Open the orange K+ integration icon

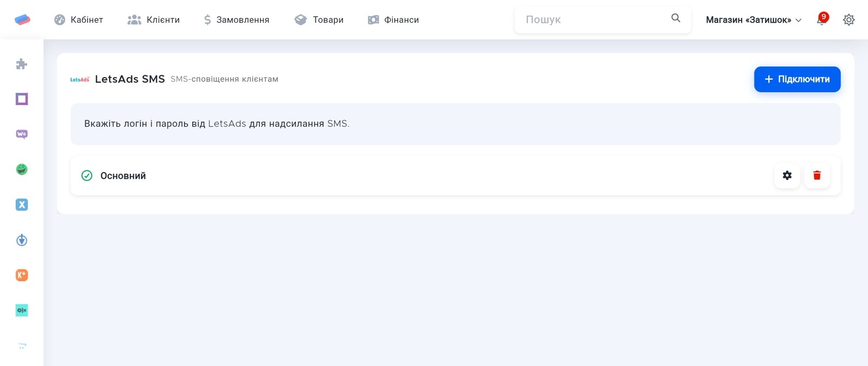click(x=22, y=275)
